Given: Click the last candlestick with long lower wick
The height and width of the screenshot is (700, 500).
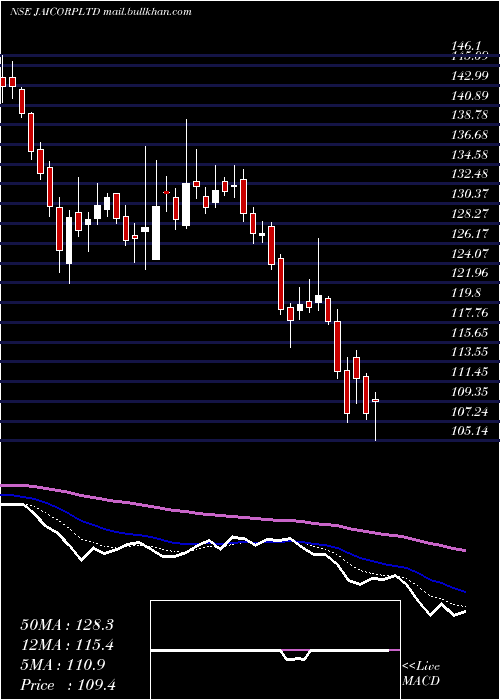Looking at the screenshot, I should point(375,416).
